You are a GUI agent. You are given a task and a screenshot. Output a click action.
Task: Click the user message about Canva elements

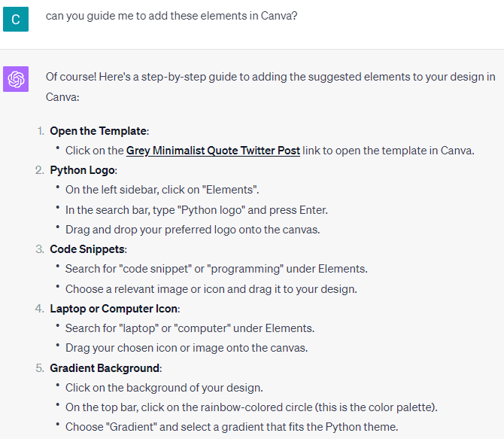click(171, 16)
